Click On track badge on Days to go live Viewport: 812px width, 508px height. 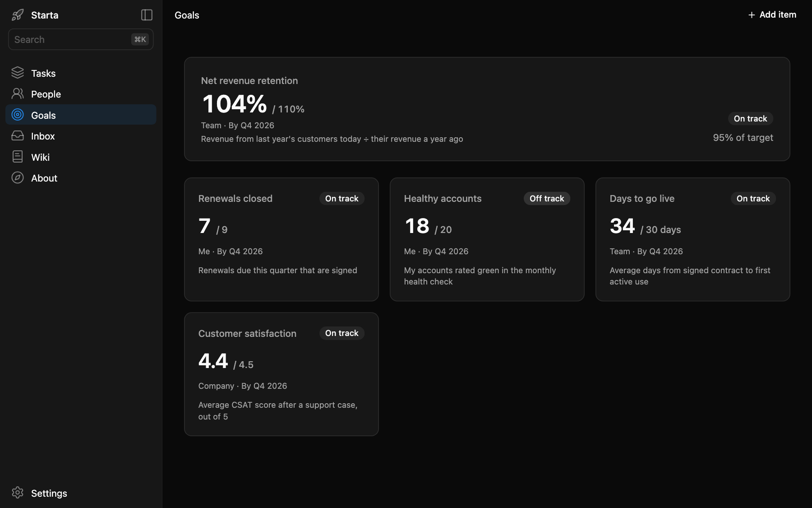click(x=753, y=198)
